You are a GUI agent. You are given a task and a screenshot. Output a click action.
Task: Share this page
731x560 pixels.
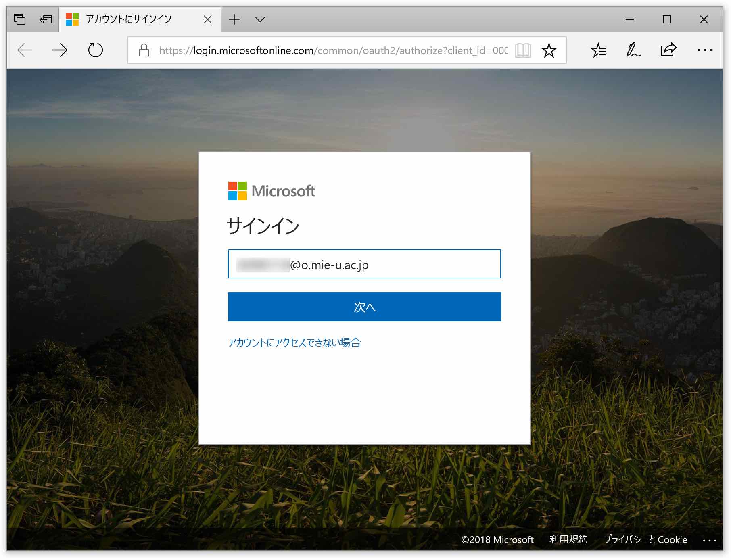(668, 50)
